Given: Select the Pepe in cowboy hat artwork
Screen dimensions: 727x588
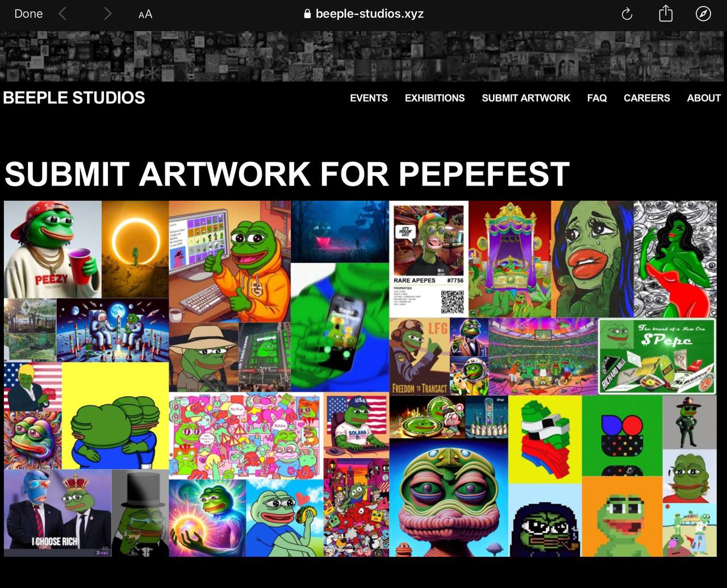Looking at the screenshot, I should [203, 357].
